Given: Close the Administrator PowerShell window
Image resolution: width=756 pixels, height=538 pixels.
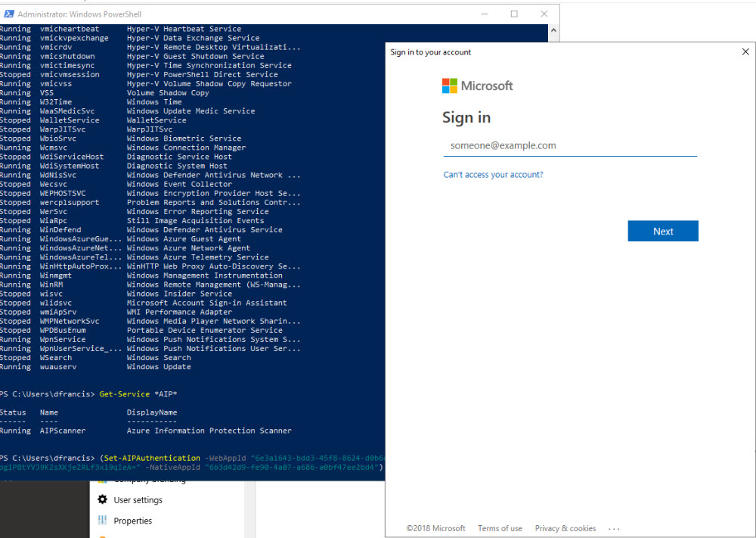Looking at the screenshot, I should (x=544, y=14).
